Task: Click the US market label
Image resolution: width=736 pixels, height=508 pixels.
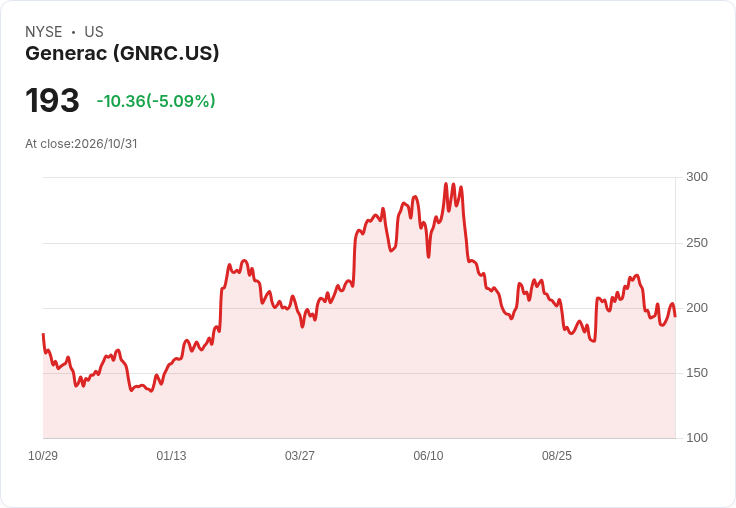Action: [94, 32]
